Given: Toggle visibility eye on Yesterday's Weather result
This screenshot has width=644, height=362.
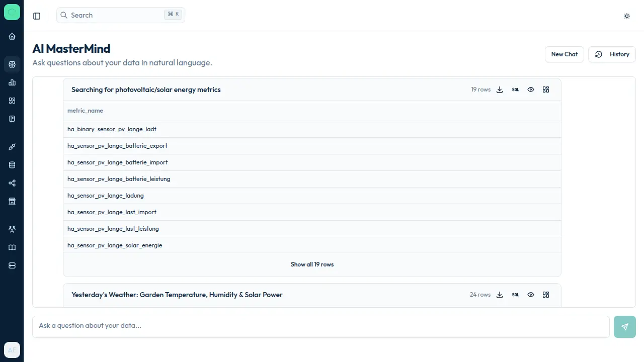Looking at the screenshot, I should [531, 295].
